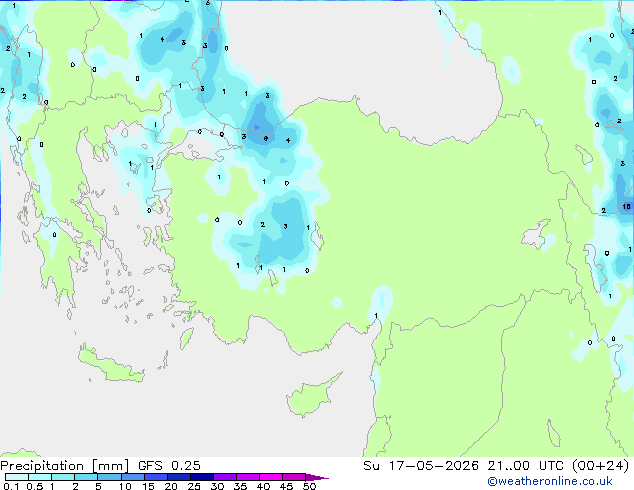Click the 'GFS 0.25' model label
Image resolution: width=634 pixels, height=490 pixels.
[x=169, y=466]
